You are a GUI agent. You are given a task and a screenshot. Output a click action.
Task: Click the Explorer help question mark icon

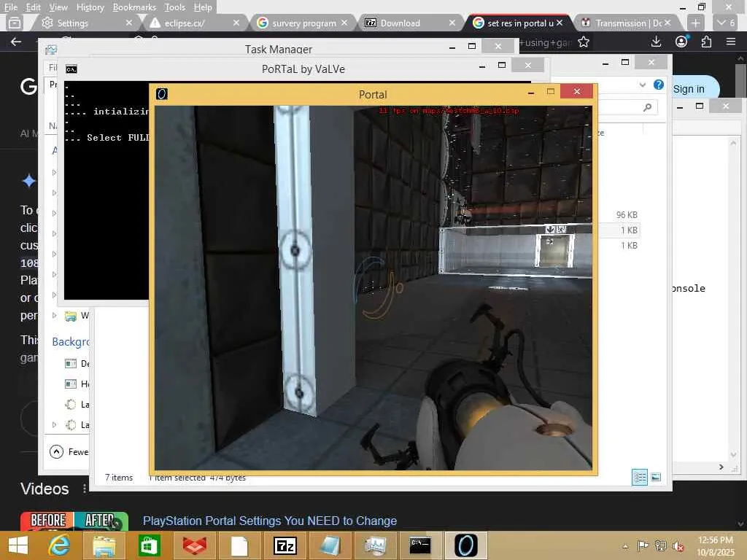(x=659, y=85)
